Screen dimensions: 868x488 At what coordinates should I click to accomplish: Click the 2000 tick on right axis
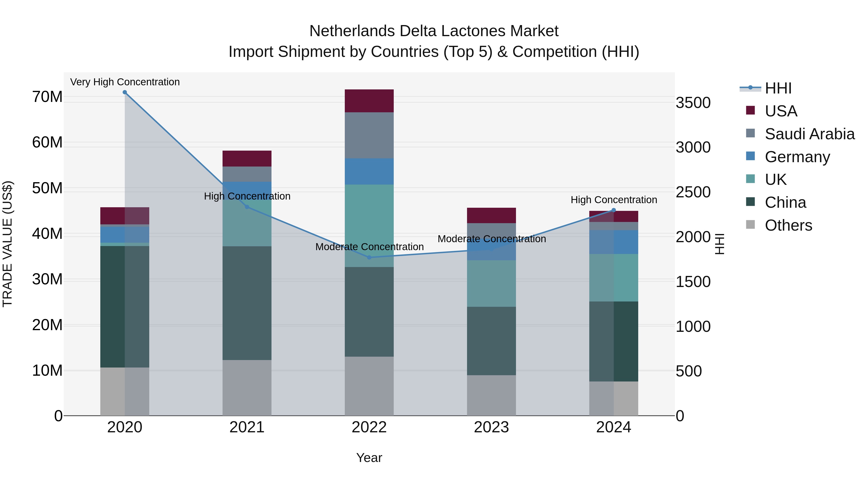tap(693, 237)
